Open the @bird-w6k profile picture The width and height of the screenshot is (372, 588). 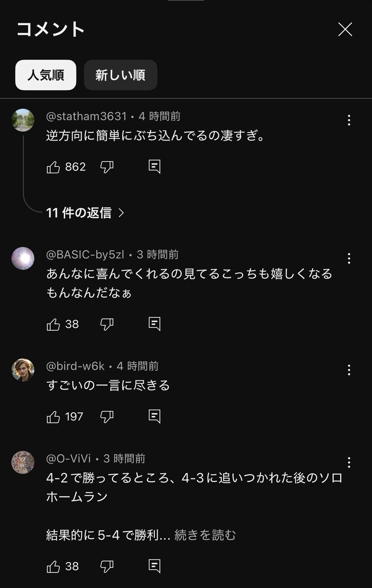point(23,370)
